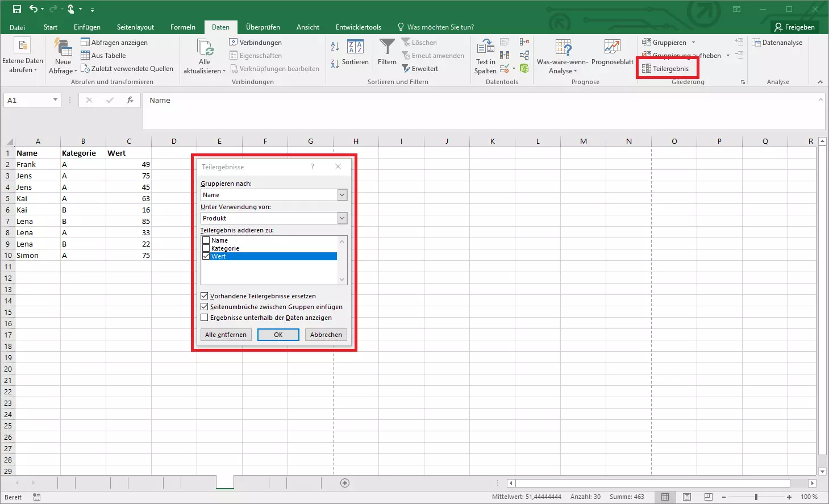Viewport: 829px width, 504px height.
Task: Open the Datenmodell verwalten icon
Action: coord(524,68)
